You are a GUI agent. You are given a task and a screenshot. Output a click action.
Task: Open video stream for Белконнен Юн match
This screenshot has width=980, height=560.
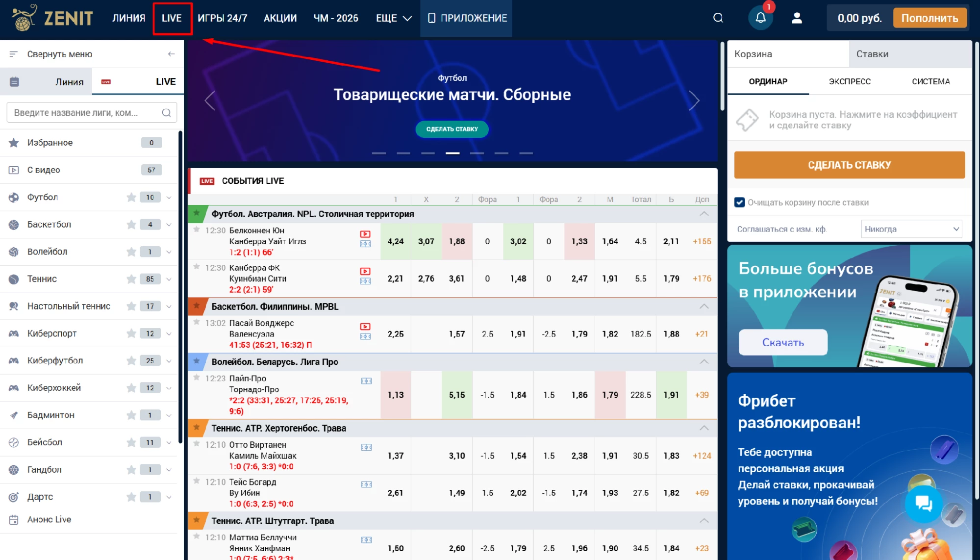(365, 234)
